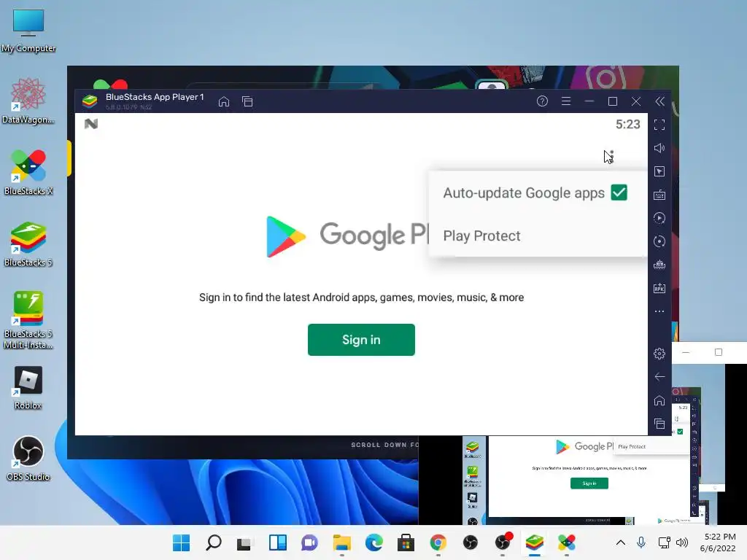Click the Google Play three-dot overflow menu

612,156
